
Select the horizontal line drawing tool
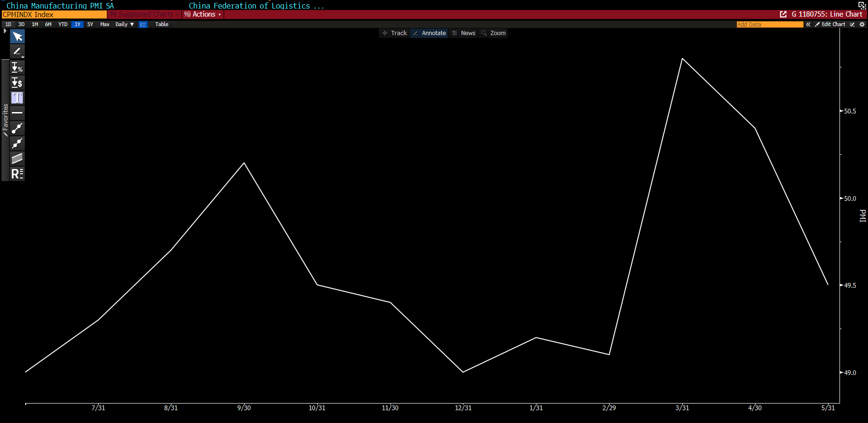(17, 113)
